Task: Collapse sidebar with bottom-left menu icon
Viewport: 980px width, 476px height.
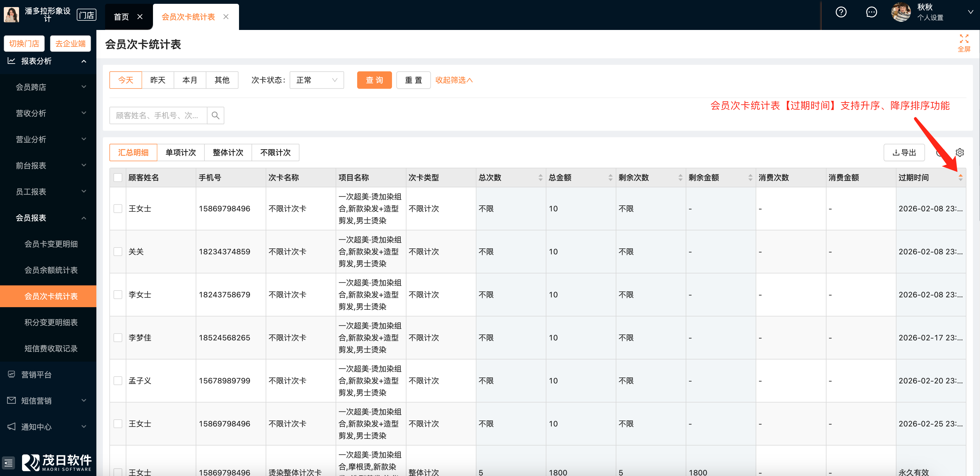Action: click(x=8, y=463)
